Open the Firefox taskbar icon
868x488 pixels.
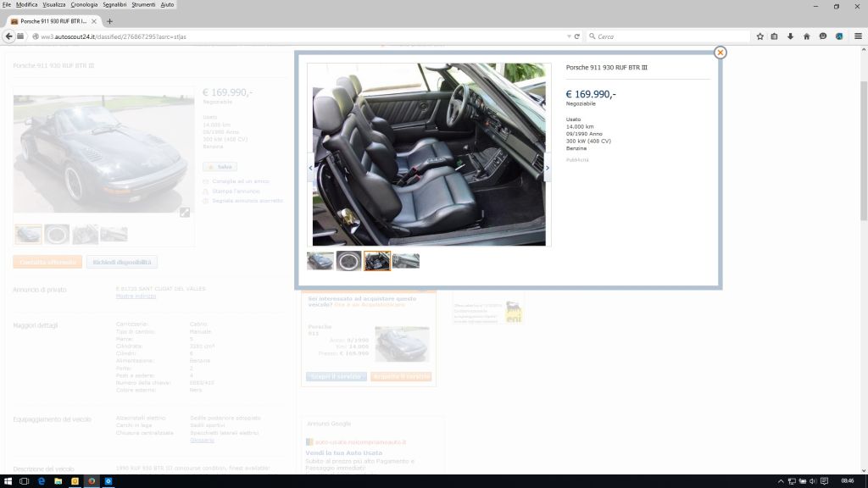[92, 481]
